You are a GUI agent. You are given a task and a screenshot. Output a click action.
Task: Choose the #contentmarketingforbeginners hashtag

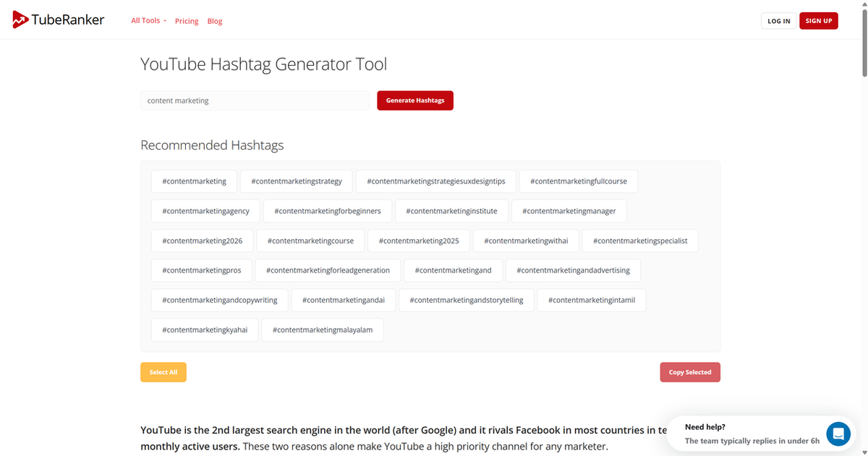pyautogui.click(x=328, y=211)
